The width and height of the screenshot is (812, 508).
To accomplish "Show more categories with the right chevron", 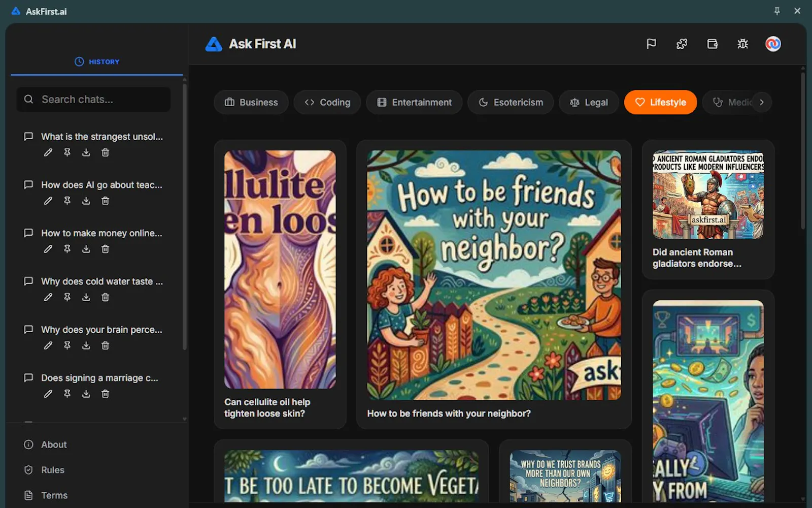I will coord(761,102).
